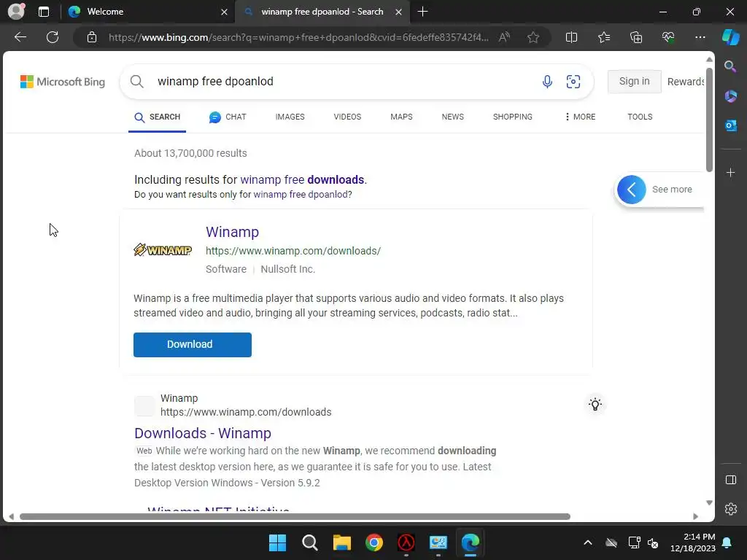Switch to News results

(x=452, y=117)
